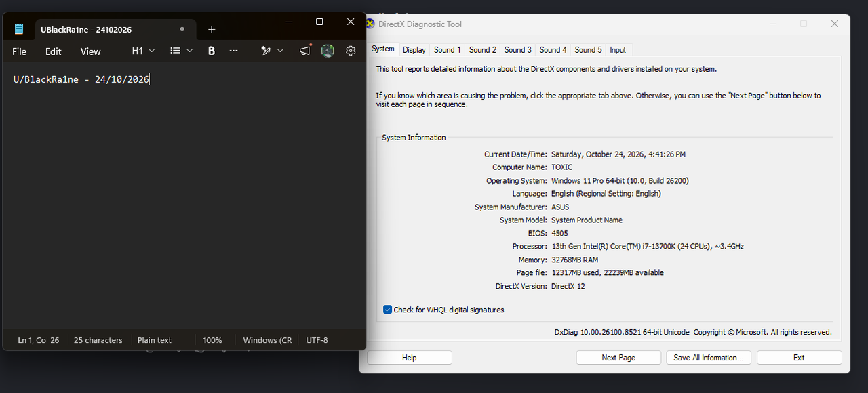This screenshot has width=868, height=393.
Task: Switch to the Sound 4 tab
Action: [553, 50]
